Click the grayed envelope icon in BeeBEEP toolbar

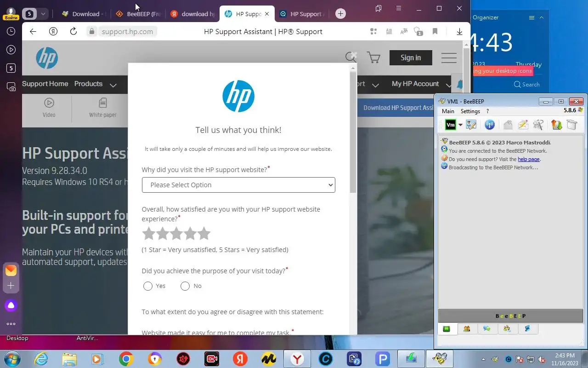pos(508,125)
